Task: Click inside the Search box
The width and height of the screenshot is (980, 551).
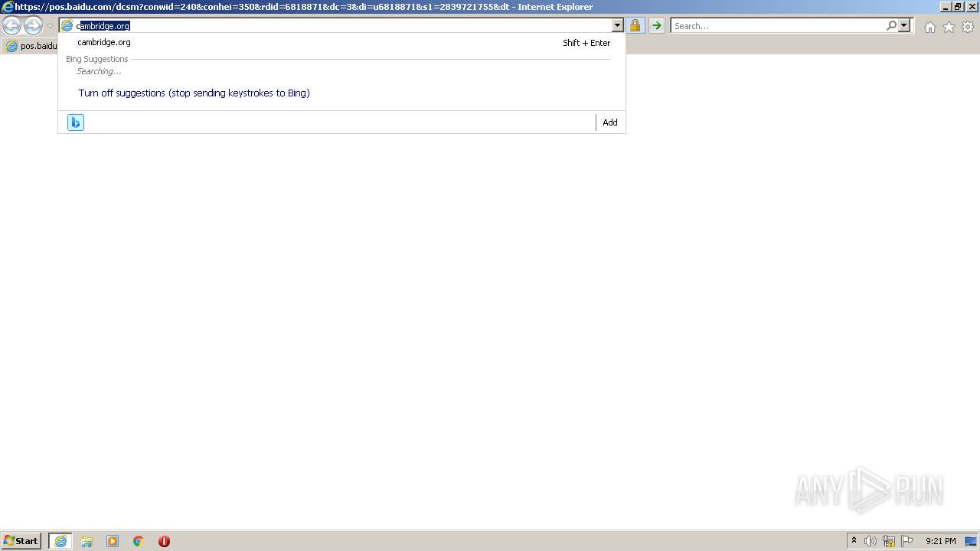Action: point(778,26)
